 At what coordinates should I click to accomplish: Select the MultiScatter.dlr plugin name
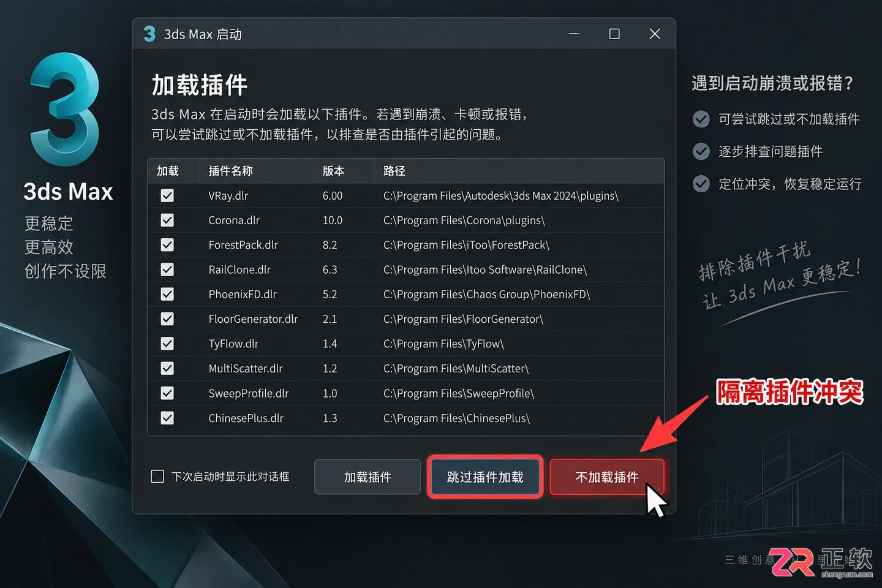(246, 369)
